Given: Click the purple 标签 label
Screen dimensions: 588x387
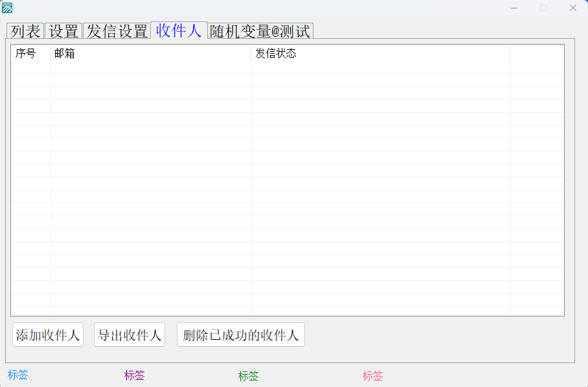Looking at the screenshot, I should (135, 375).
